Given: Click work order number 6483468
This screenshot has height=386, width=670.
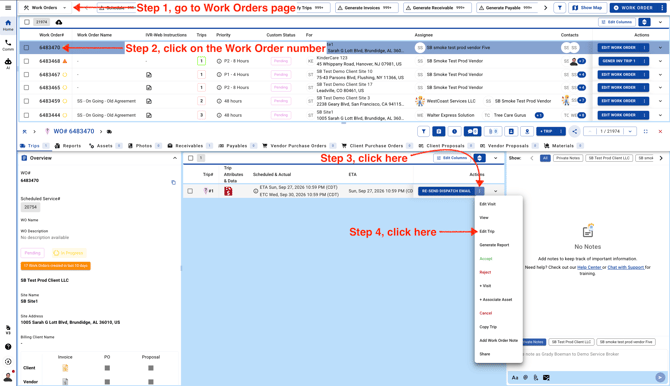Looking at the screenshot, I should click(x=50, y=61).
